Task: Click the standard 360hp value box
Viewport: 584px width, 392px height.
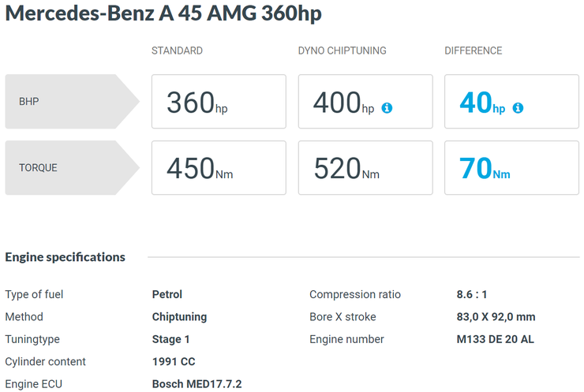Action: click(x=219, y=101)
